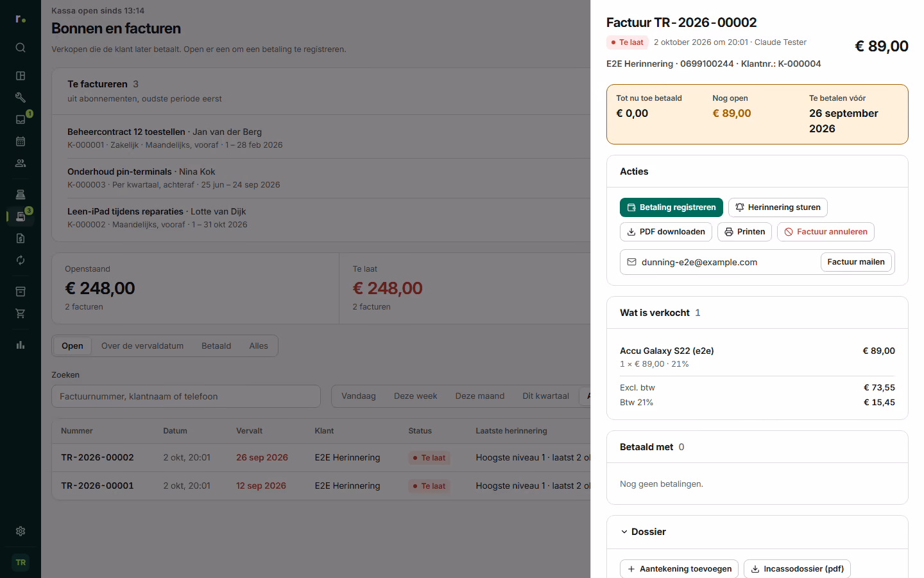Open the settings gear icon

[x=21, y=531]
